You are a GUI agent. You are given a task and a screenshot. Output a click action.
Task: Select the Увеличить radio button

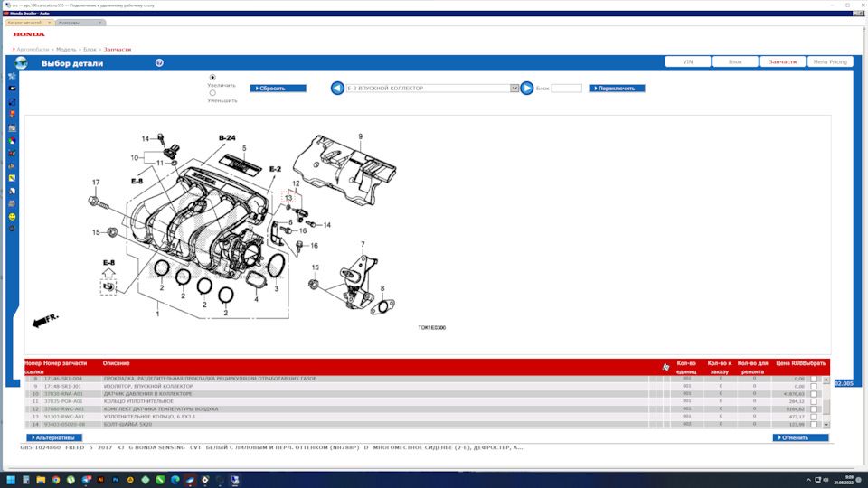click(212, 78)
